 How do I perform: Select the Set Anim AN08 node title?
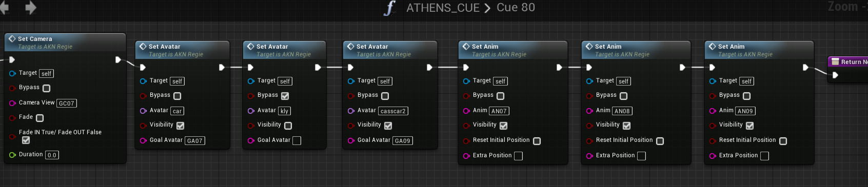608,47
